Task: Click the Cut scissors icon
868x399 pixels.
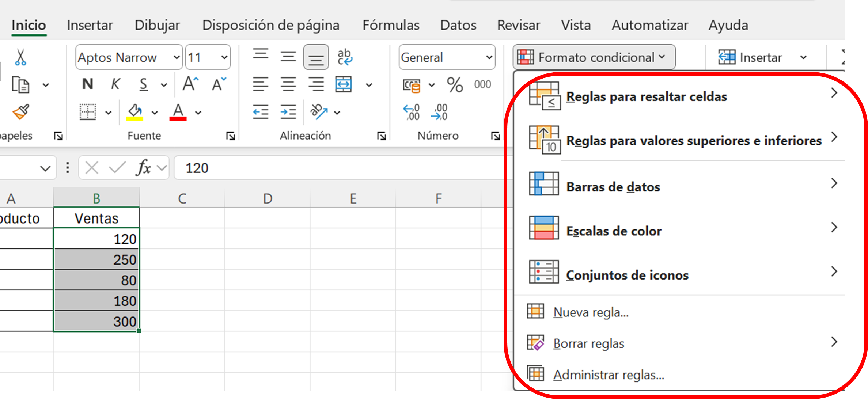Action: (20, 57)
